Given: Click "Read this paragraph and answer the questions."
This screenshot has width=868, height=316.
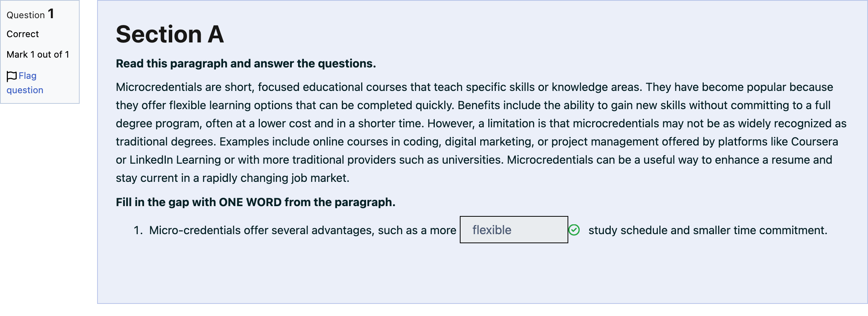Looking at the screenshot, I should [246, 63].
